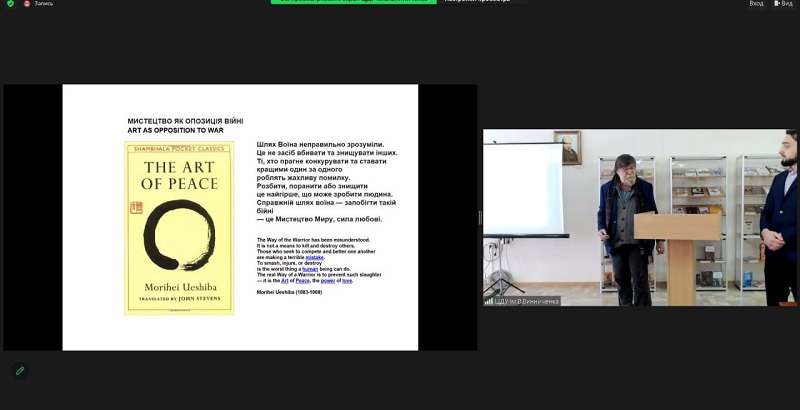Select the speaker video feed with podium
The width and height of the screenshot is (800, 410).
tap(640, 217)
